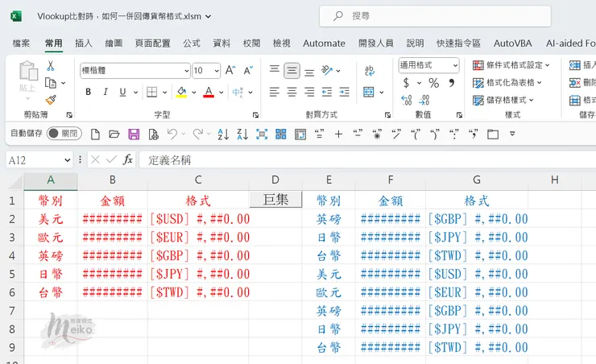Screen dimensions: 596x364
Task: Open fill color dropdown arrow
Action: coord(194,93)
